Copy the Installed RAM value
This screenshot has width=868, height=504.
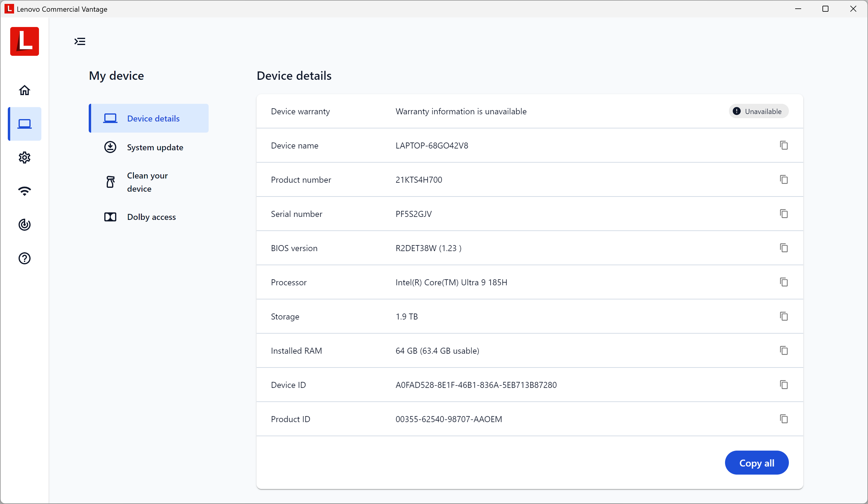point(783,351)
